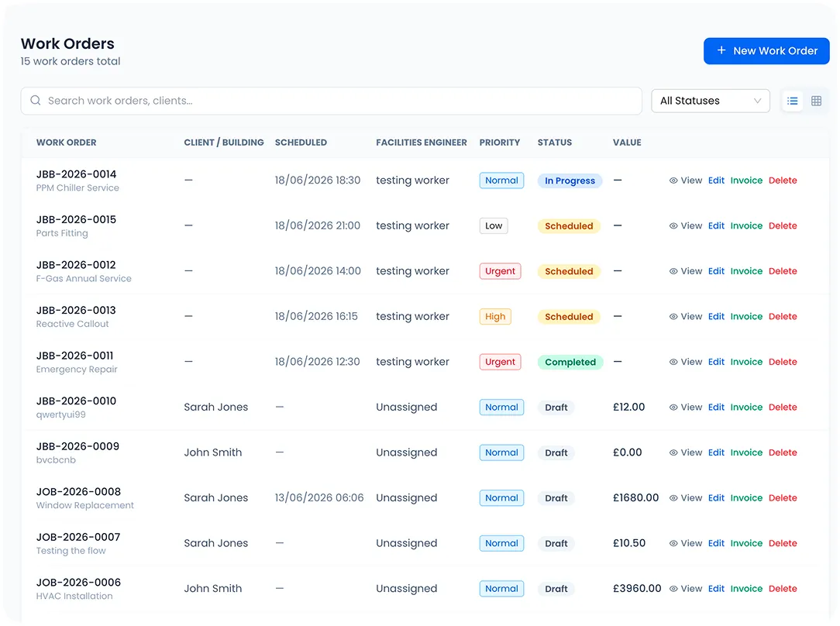Invoice work order JOB-2026-0008
This screenshot has height=626, width=840.
746,498
